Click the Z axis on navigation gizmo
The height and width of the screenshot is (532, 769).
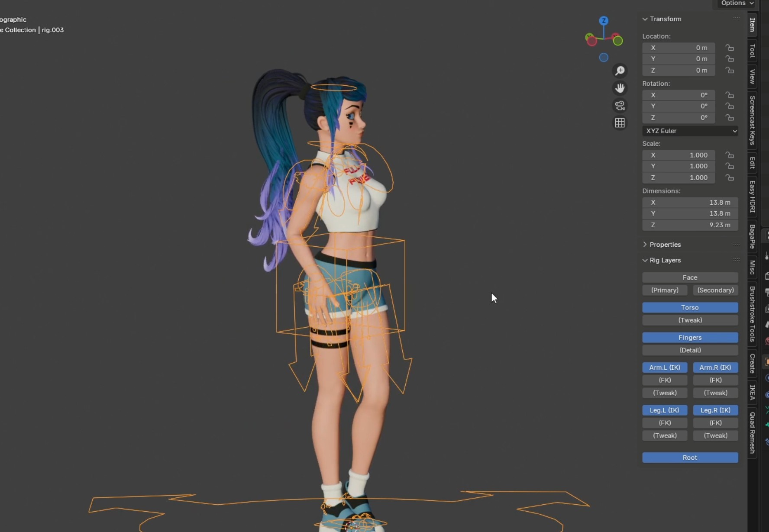tap(604, 21)
